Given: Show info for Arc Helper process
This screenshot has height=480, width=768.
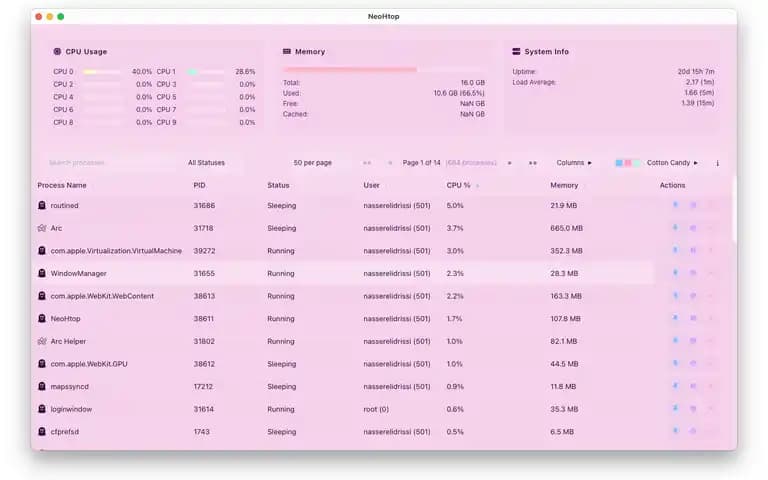Looking at the screenshot, I should 693,341.
